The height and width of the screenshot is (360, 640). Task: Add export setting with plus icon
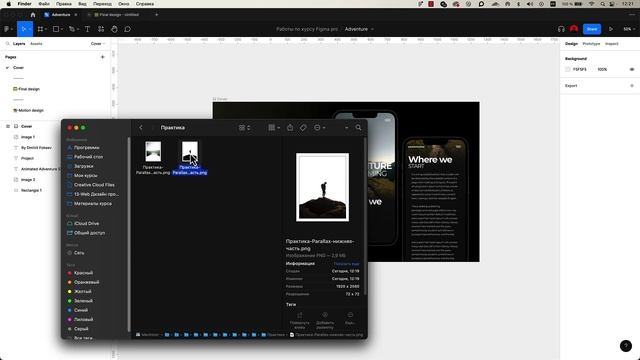[632, 86]
